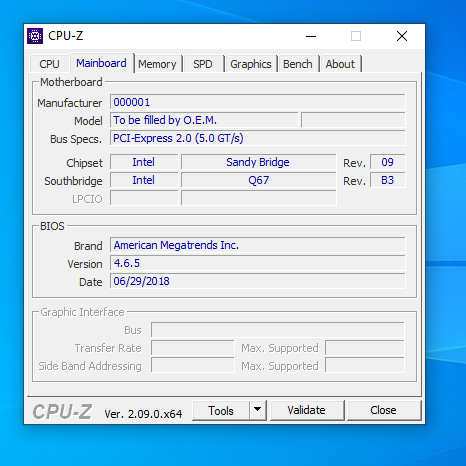This screenshot has height=466, width=466.
Task: Click the empty Transfer Rate field
Action: (x=193, y=348)
